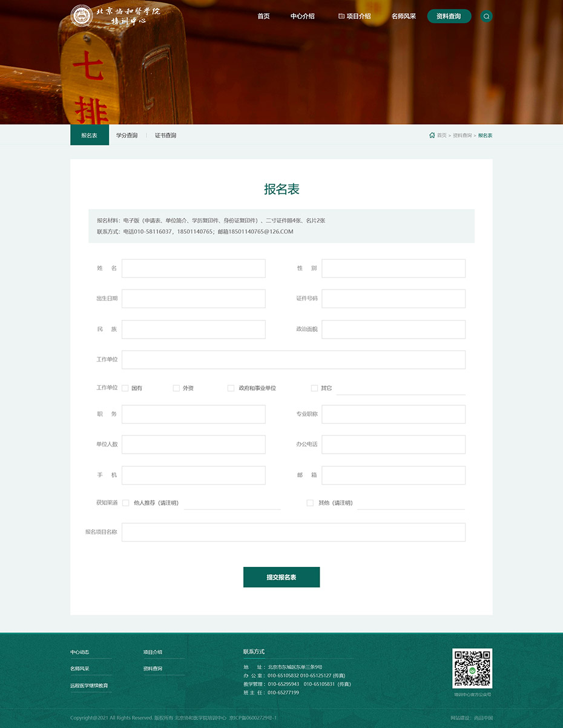This screenshot has width=563, height=728.
Task: Open the 名师风采 navigation menu item
Action: (x=403, y=16)
